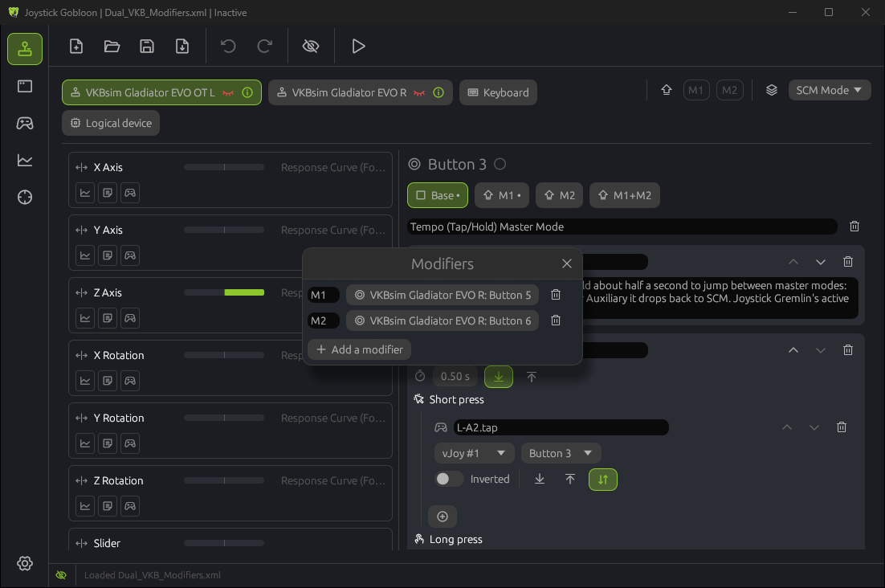Toggle press-only arrow next to Inverted
The width and height of the screenshot is (885, 588).
[540, 479]
